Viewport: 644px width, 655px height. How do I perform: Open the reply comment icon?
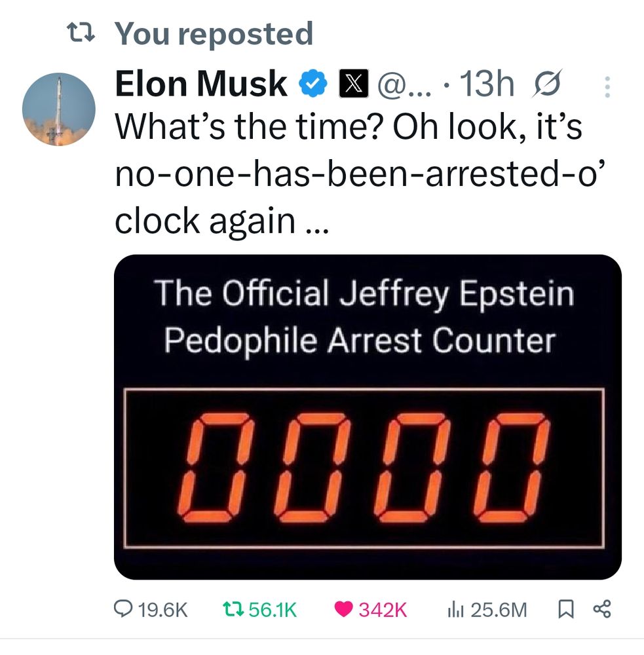tap(123, 609)
